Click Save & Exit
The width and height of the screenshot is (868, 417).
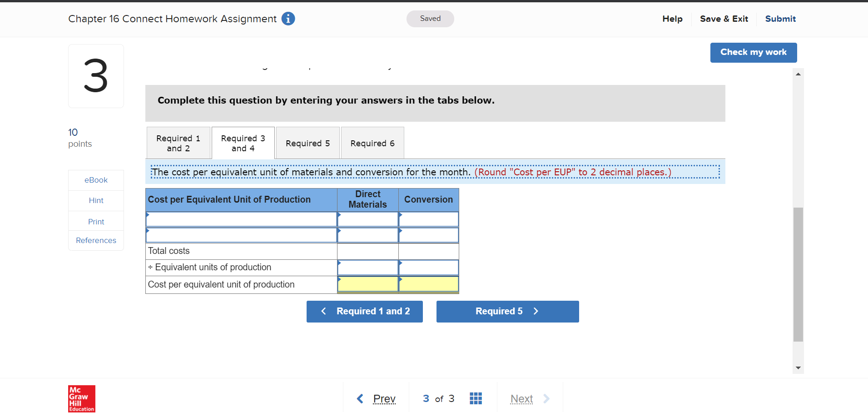tap(724, 19)
